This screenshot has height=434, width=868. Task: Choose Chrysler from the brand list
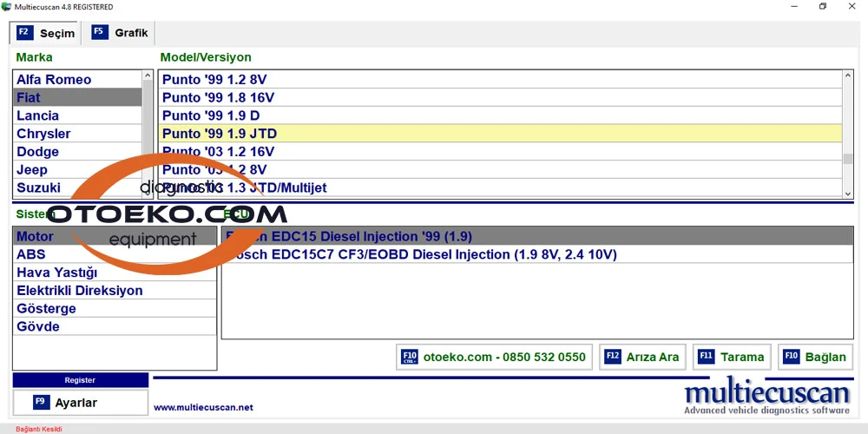[x=77, y=134]
